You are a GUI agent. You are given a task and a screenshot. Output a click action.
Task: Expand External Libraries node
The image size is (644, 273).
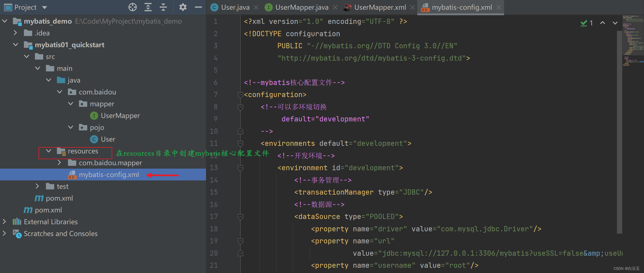tap(4, 222)
